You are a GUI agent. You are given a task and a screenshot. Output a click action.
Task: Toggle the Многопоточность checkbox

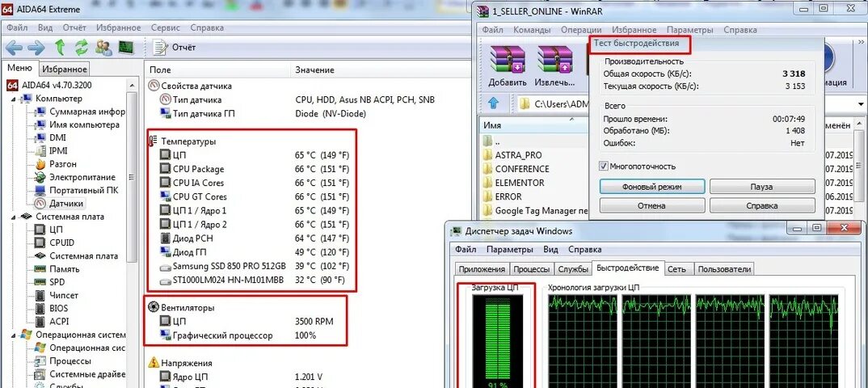[x=604, y=166]
